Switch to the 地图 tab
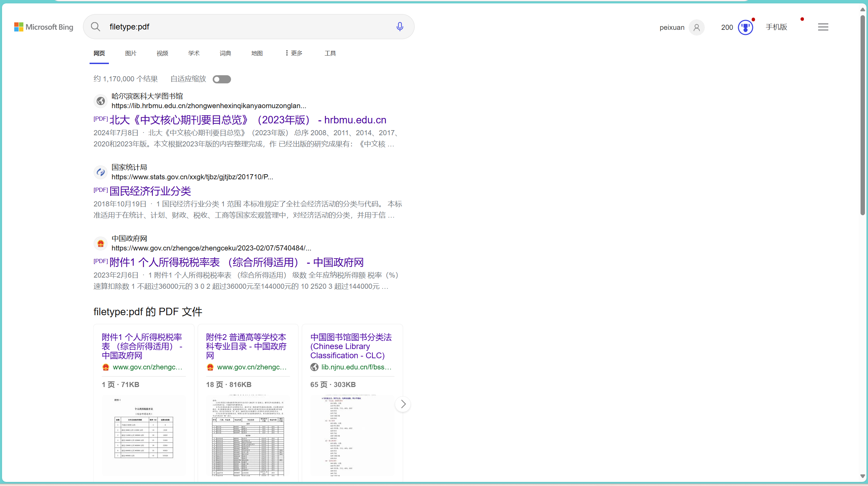 (x=257, y=53)
